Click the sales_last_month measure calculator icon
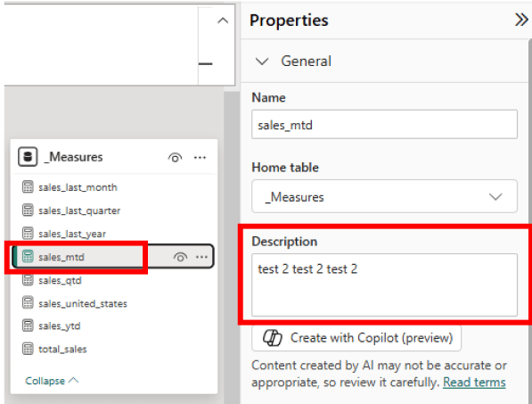 [28, 187]
